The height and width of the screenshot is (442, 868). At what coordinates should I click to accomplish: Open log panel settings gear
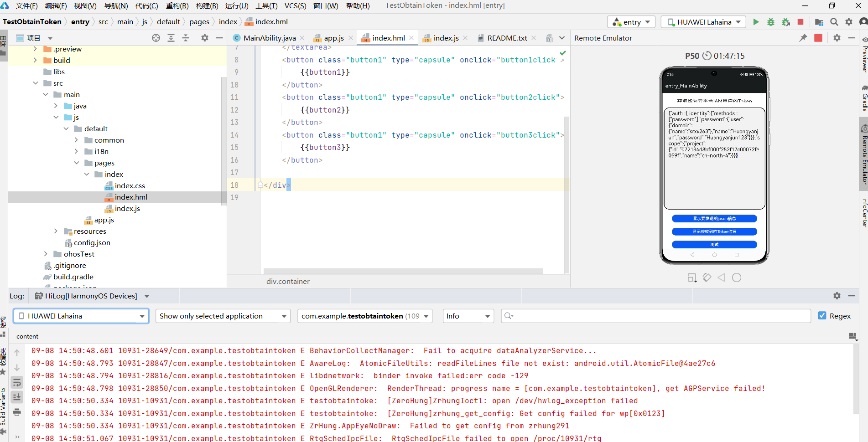[x=837, y=296]
